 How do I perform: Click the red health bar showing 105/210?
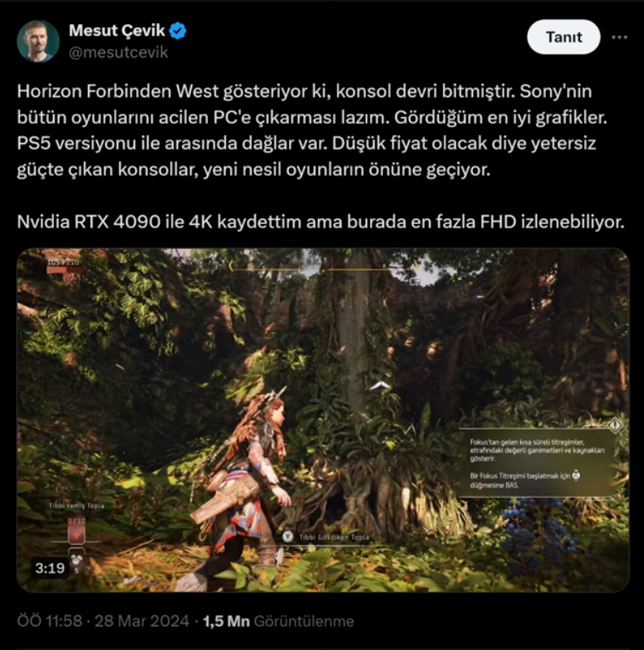click(66, 270)
